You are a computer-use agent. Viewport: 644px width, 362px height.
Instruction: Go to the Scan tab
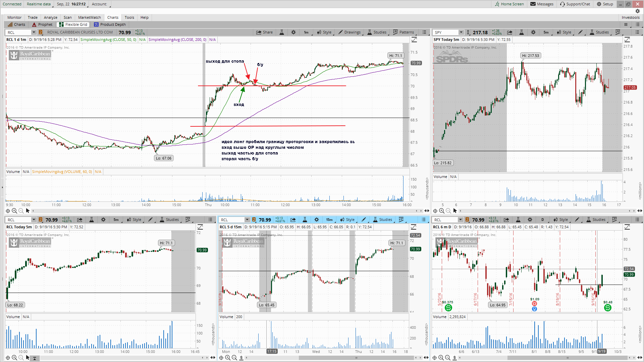[x=68, y=17]
